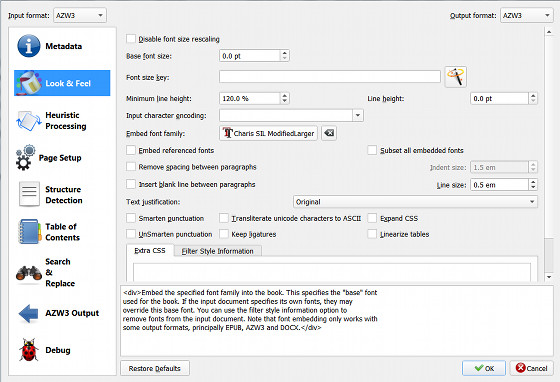Switch to Filter Style Information tab
This screenshot has height=382, width=560.
click(x=218, y=251)
